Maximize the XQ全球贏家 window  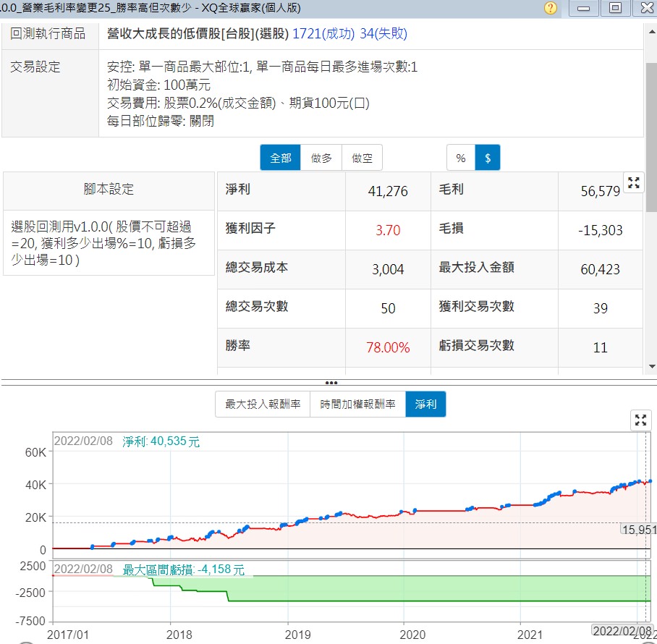pos(615,9)
